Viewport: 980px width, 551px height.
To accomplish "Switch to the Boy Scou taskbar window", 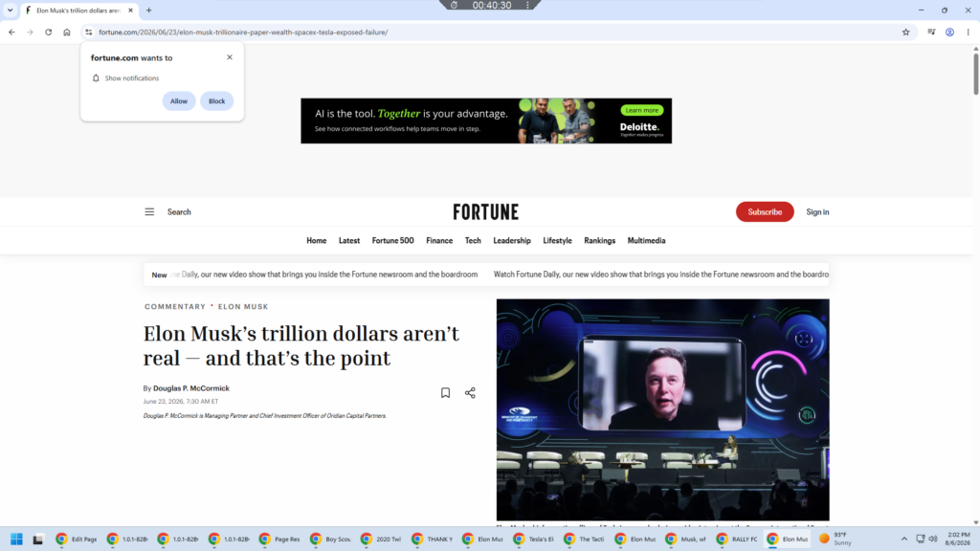I will tap(330, 539).
